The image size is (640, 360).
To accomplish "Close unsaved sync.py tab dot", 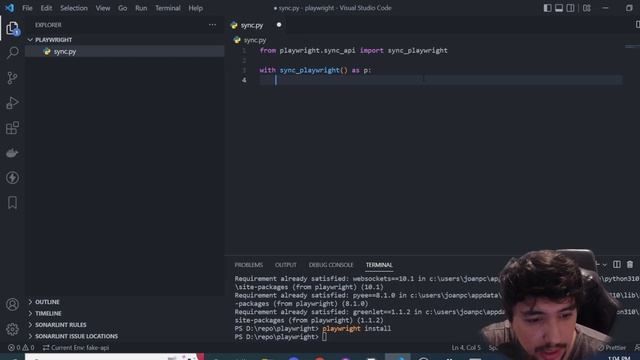I will pyautogui.click(x=279, y=25).
